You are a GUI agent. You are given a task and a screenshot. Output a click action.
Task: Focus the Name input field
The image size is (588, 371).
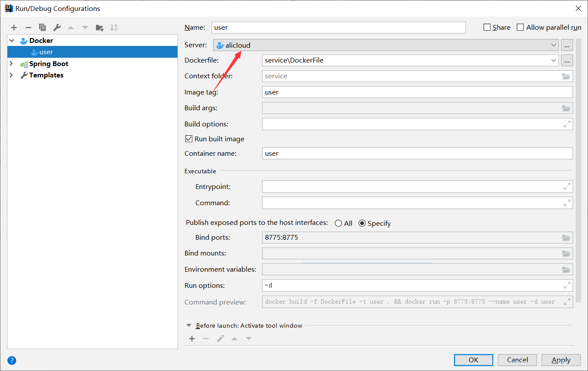[338, 27]
